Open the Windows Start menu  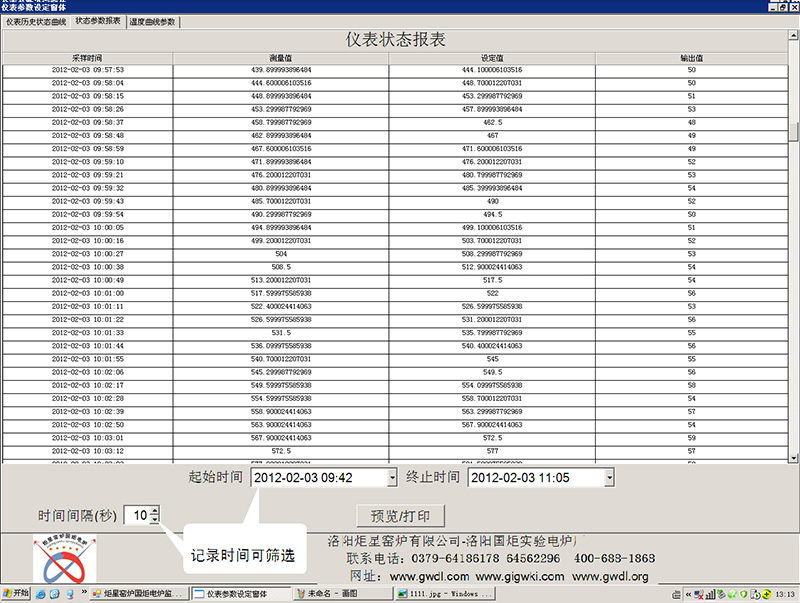pyautogui.click(x=16, y=592)
